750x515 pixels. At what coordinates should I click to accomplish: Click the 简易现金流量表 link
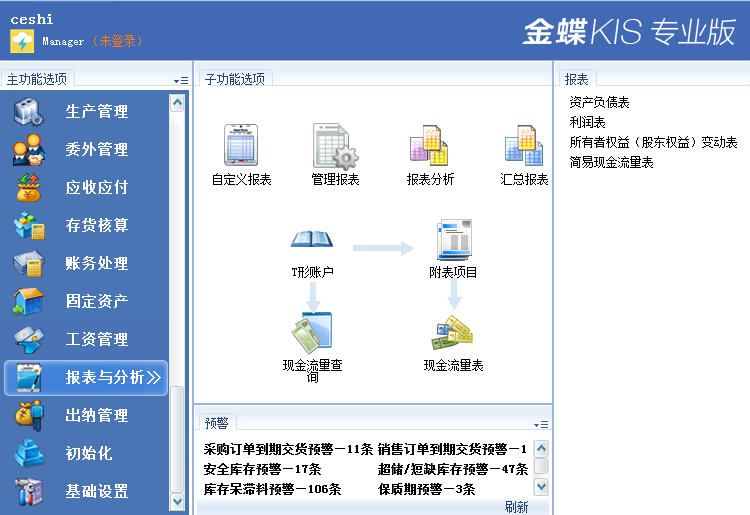(611, 162)
